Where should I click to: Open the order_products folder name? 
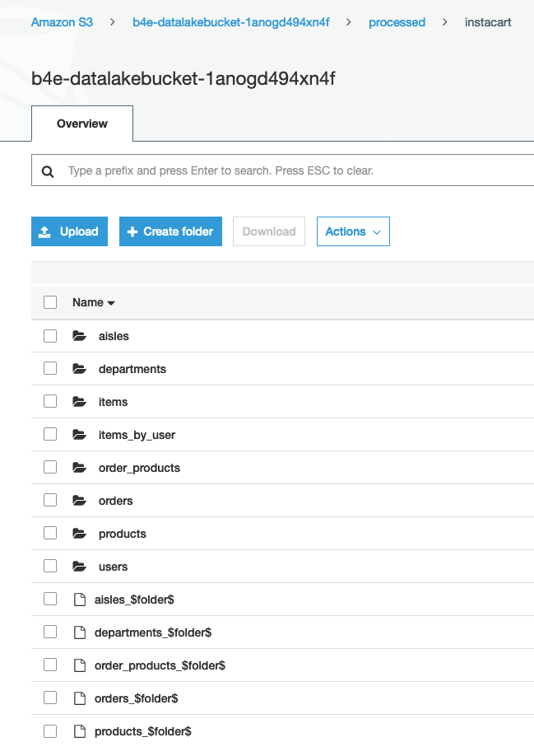tap(139, 468)
